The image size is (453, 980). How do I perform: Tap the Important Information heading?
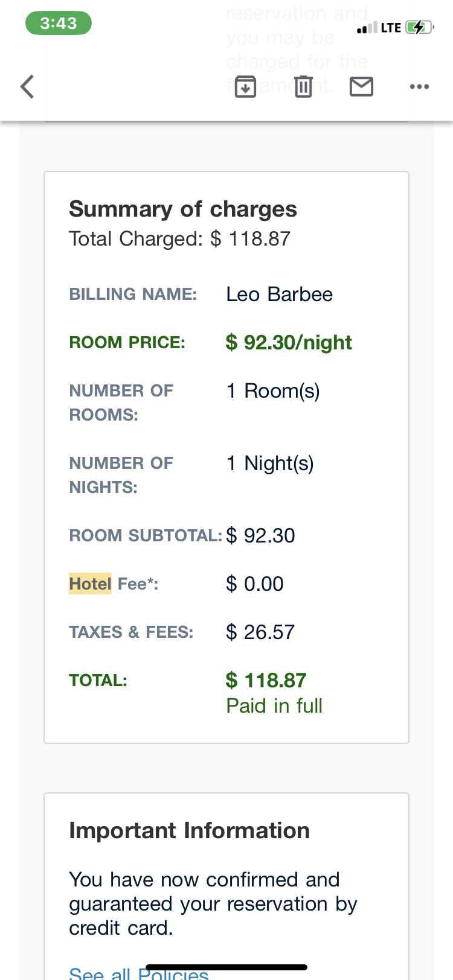tap(189, 830)
